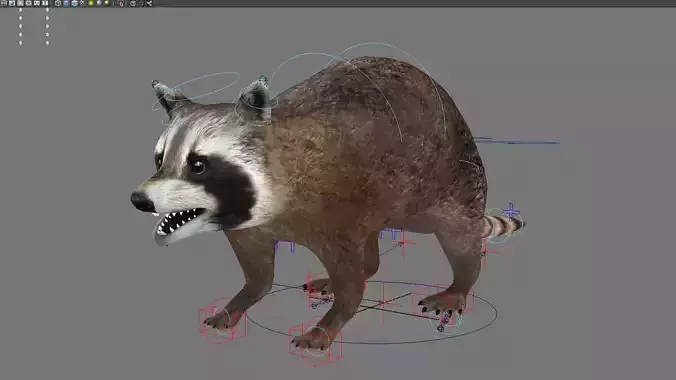Viewport: 676px width, 380px height.
Task: Select front-right paw red box control
Action: coord(316,342)
